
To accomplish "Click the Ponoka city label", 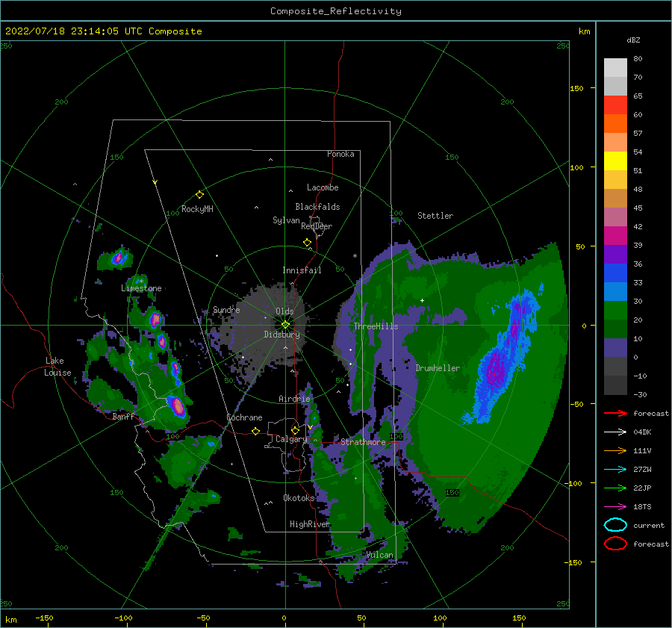I will pyautogui.click(x=340, y=154).
